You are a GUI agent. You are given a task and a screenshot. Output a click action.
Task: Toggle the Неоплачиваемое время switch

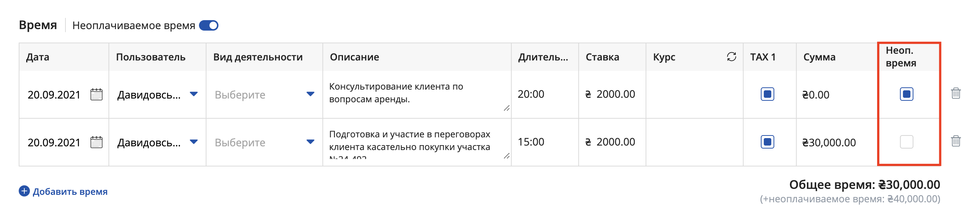[208, 25]
